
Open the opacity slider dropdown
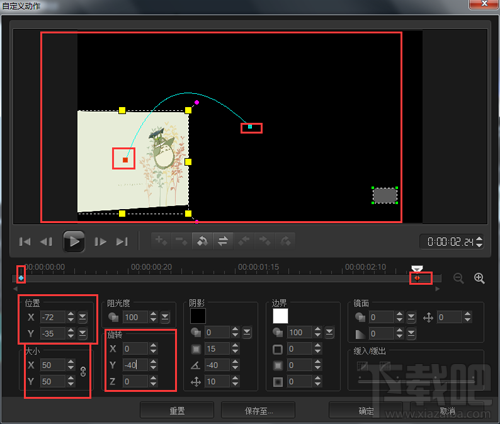tap(165, 317)
